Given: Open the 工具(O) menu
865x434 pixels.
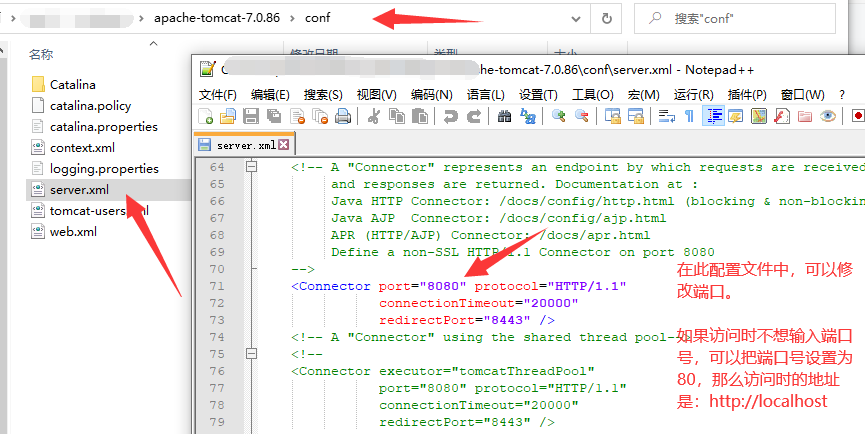Looking at the screenshot, I should [592, 95].
